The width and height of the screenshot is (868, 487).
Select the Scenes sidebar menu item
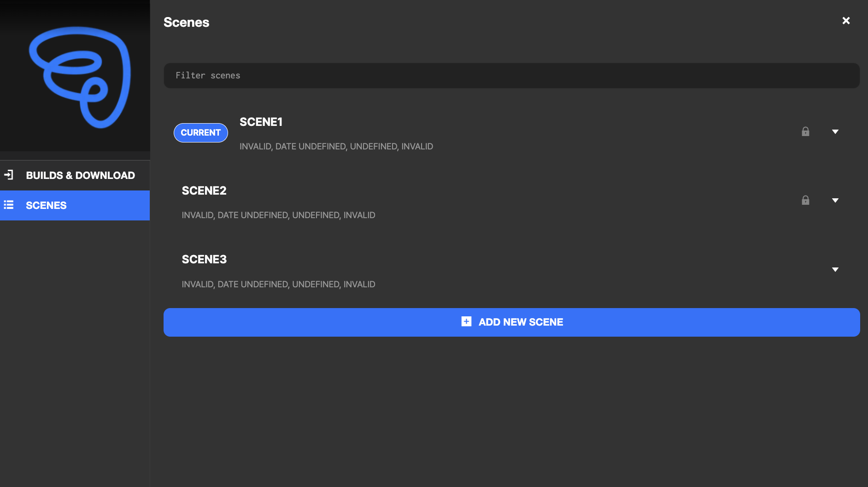point(46,205)
